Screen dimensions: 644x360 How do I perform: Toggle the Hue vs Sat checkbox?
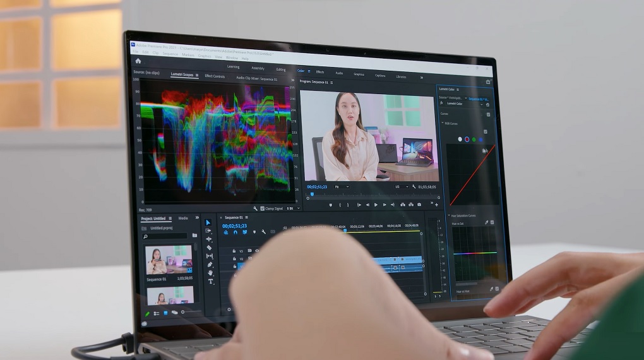tap(492, 222)
